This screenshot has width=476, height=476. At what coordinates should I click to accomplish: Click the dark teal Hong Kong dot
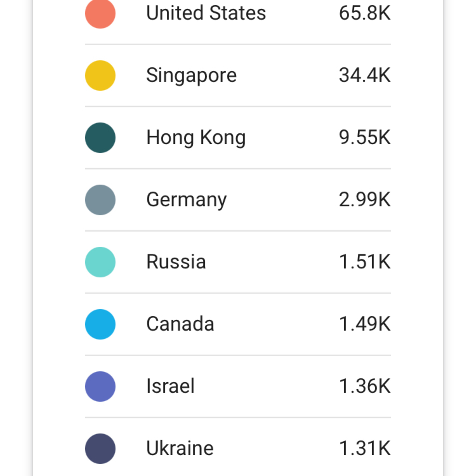pos(100,137)
